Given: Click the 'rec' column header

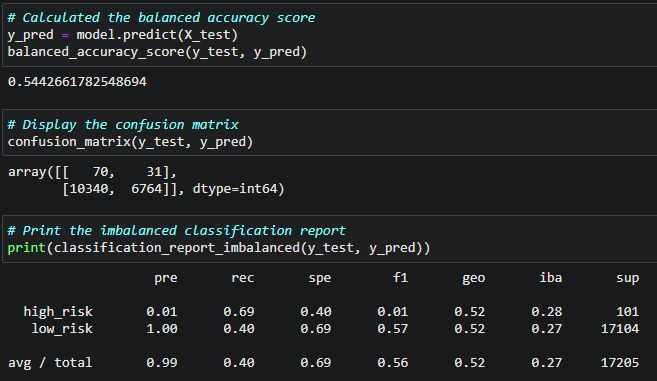Looking at the screenshot, I should [243, 278].
